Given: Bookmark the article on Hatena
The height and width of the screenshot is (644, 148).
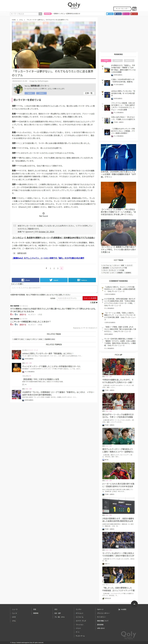Looking at the screenshot, I should click(82, 280).
